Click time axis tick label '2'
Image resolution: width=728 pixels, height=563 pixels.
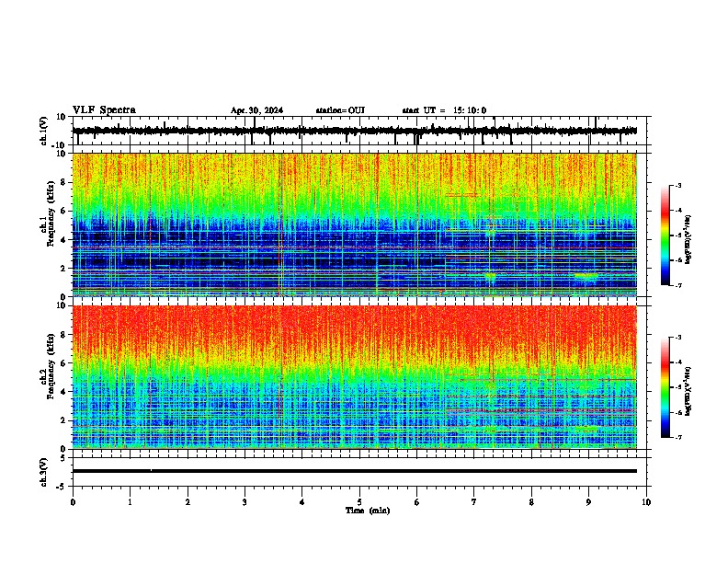[x=188, y=502]
